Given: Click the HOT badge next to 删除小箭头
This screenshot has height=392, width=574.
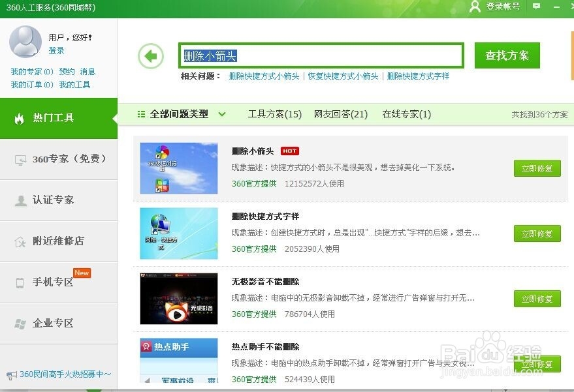Looking at the screenshot, I should (289, 151).
